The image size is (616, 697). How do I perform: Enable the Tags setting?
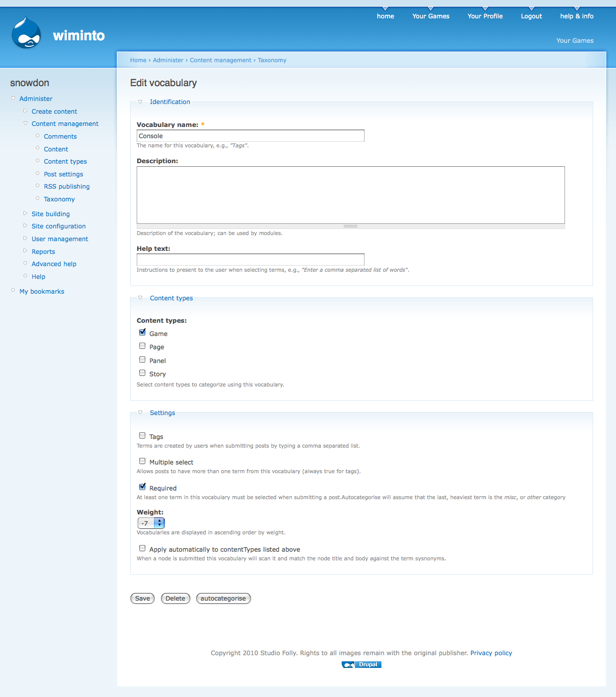[142, 435]
